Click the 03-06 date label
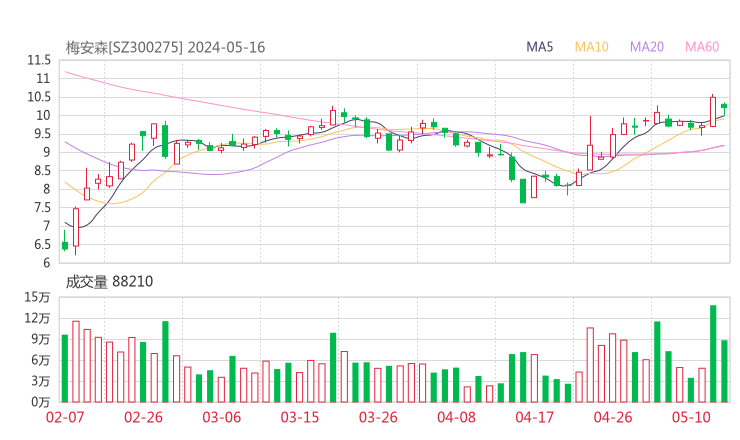The image size is (740, 440). [222, 417]
